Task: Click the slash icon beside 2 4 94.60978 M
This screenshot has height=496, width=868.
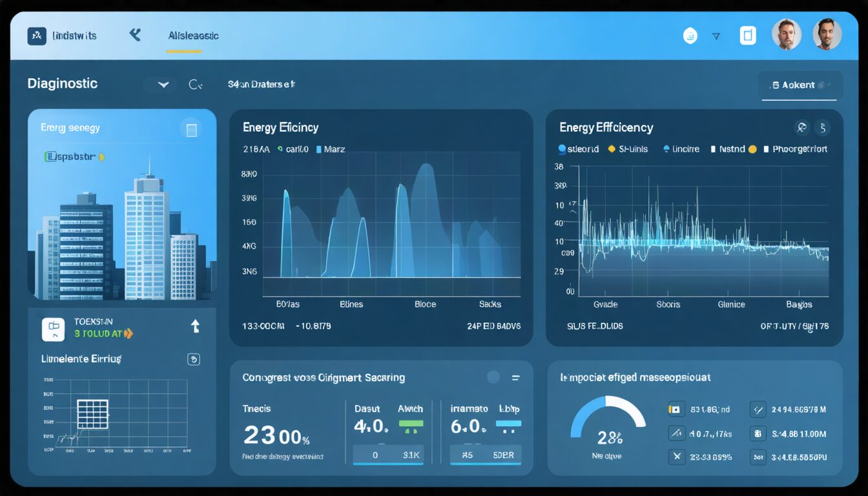Action: (x=758, y=409)
